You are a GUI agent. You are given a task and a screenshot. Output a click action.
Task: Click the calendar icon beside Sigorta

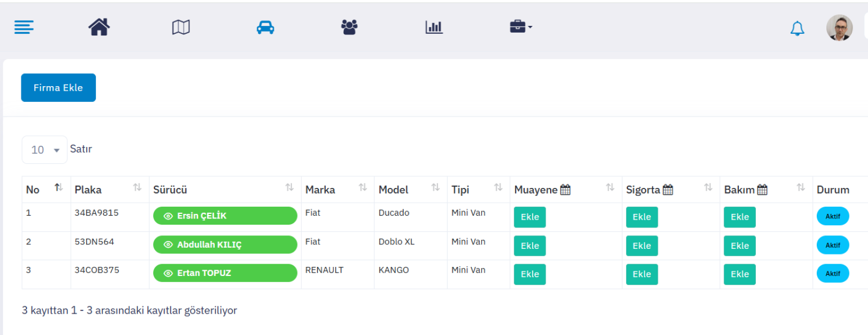click(668, 190)
